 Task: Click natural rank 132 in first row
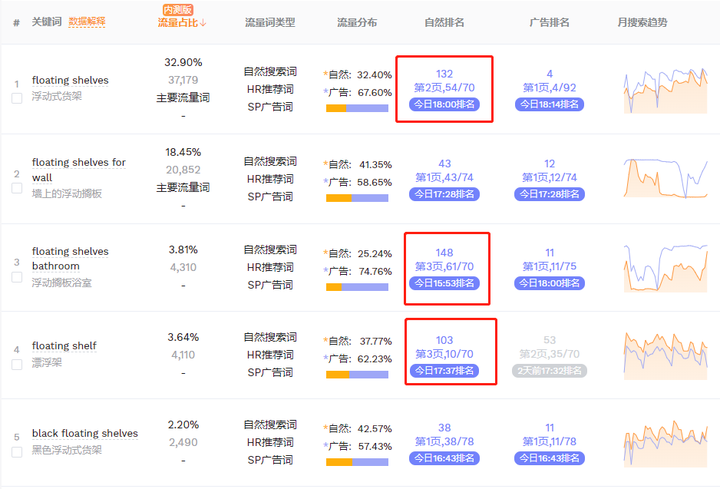[445, 73]
